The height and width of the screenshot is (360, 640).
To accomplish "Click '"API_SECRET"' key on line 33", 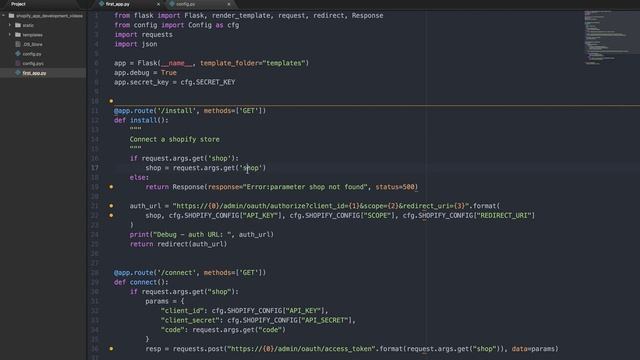I will pos(325,320).
